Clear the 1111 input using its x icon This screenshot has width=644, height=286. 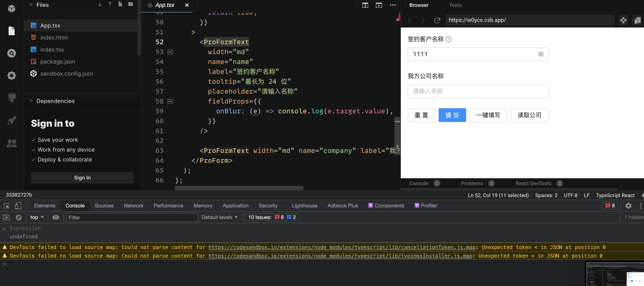coord(540,54)
